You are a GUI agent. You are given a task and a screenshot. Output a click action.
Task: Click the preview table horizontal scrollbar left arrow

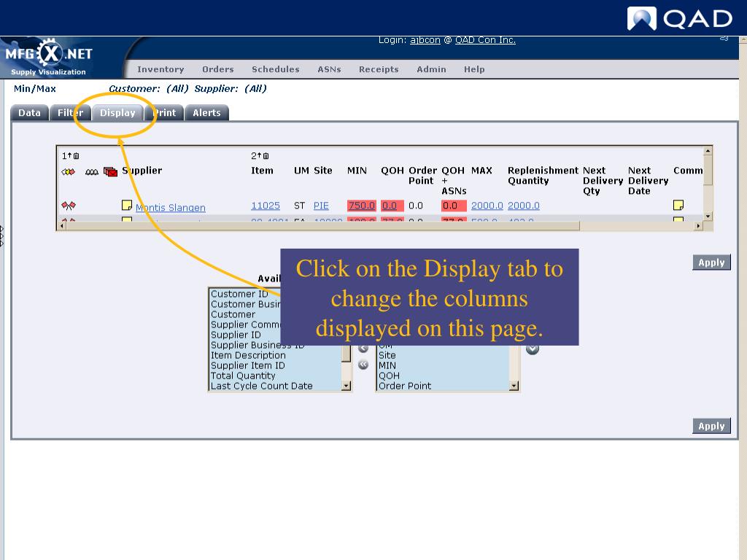point(62,226)
